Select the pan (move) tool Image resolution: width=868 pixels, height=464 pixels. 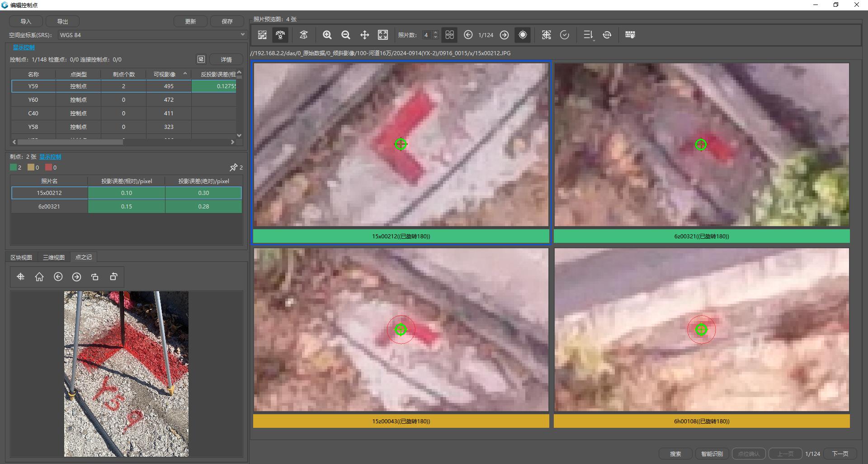(364, 35)
